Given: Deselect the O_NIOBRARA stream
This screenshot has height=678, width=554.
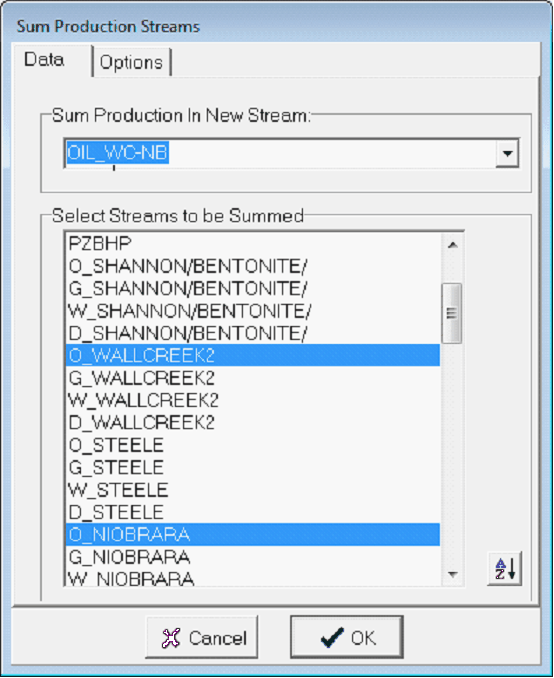Looking at the screenshot, I should click(x=253, y=534).
